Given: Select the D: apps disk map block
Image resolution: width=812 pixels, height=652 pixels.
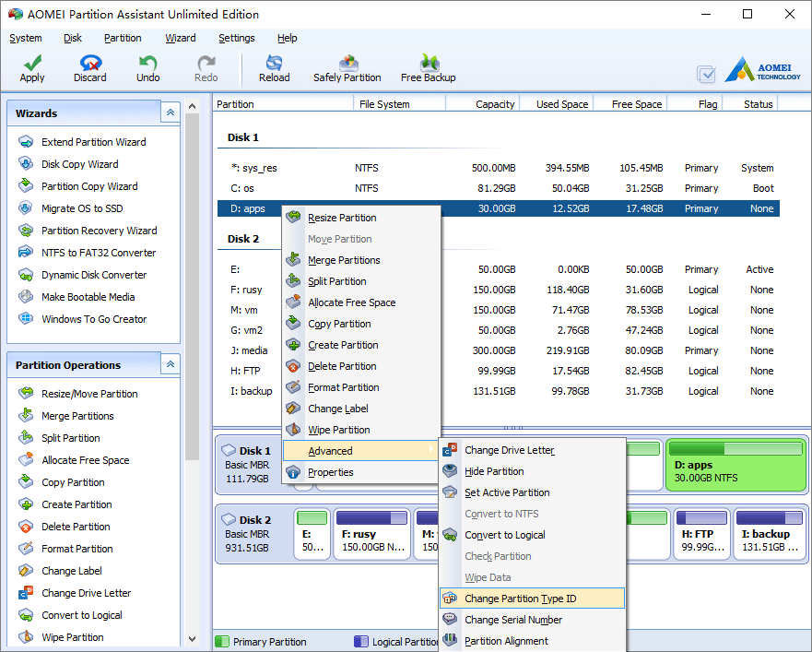Looking at the screenshot, I should tap(736, 465).
